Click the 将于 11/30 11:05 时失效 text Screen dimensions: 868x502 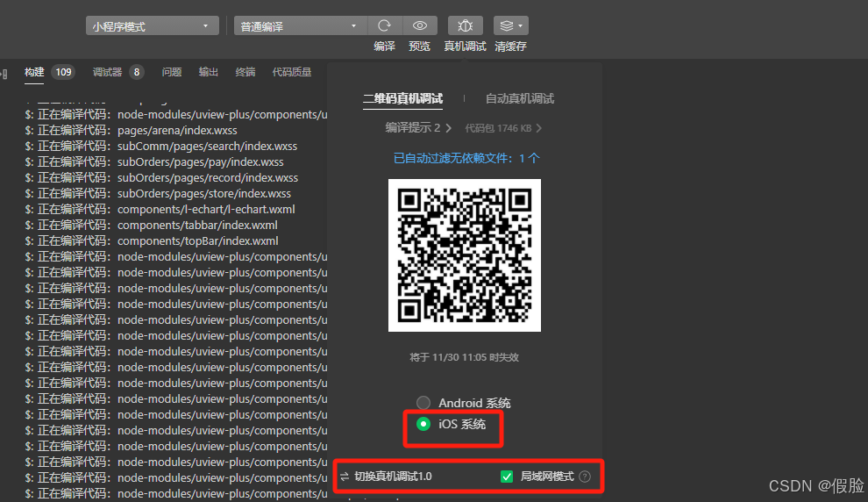click(x=464, y=357)
